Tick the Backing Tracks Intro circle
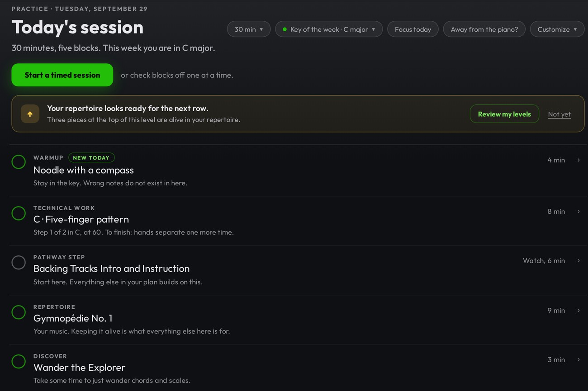This screenshot has height=391, width=588. pyautogui.click(x=19, y=263)
